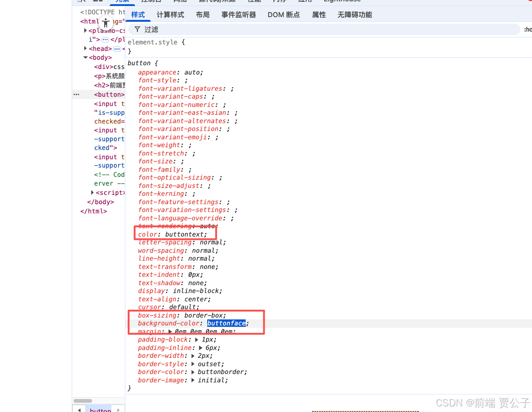
Task: Expand the border-style shorthand triangle
Action: pos(193,364)
